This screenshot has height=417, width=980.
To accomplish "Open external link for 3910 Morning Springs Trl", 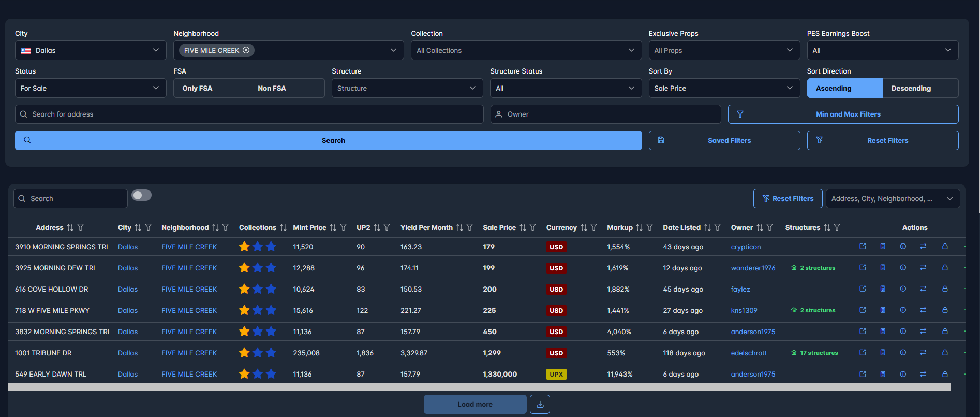I will tap(863, 247).
